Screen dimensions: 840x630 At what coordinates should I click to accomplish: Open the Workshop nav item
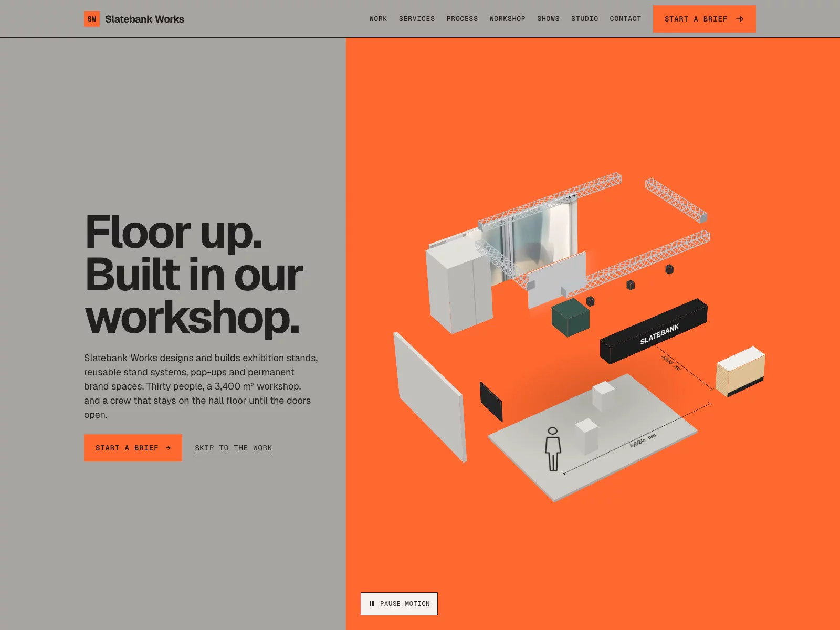[x=507, y=19]
